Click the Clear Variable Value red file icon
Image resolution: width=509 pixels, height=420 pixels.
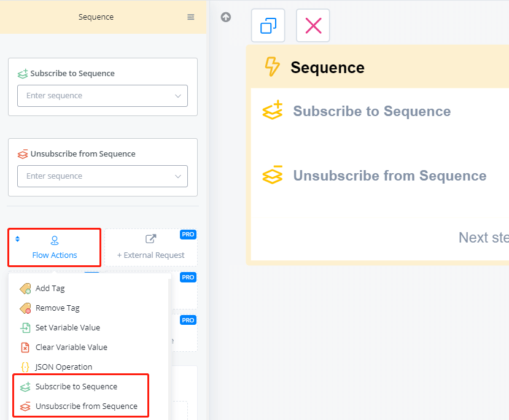[25, 347]
